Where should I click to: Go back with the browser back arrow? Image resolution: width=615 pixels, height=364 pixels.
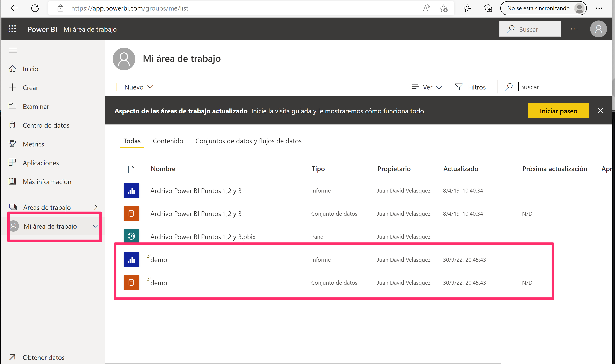pyautogui.click(x=14, y=8)
